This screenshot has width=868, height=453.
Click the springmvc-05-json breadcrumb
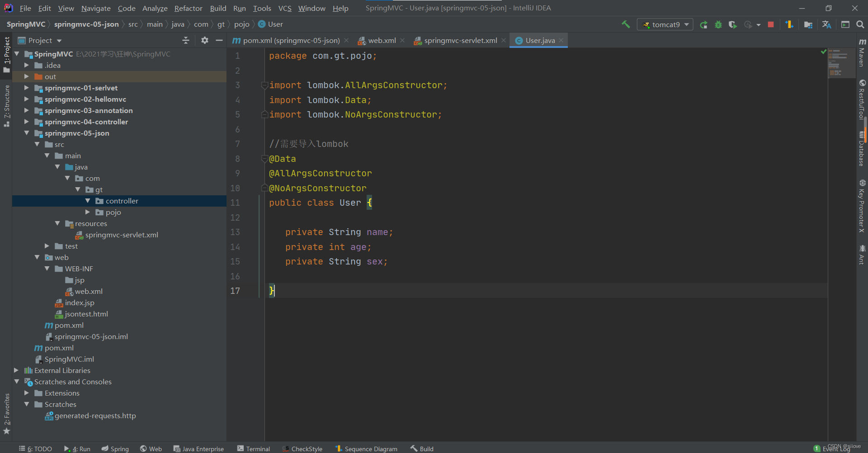(86, 24)
